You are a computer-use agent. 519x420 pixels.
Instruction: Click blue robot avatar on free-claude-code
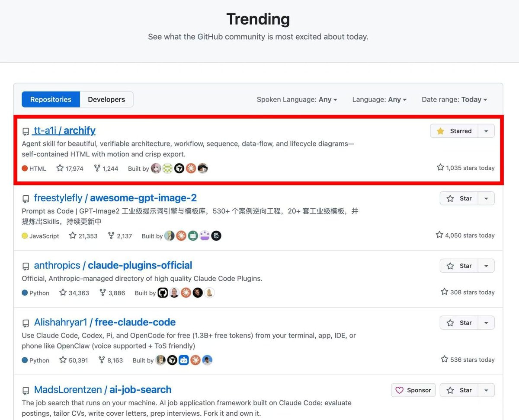pos(184,360)
